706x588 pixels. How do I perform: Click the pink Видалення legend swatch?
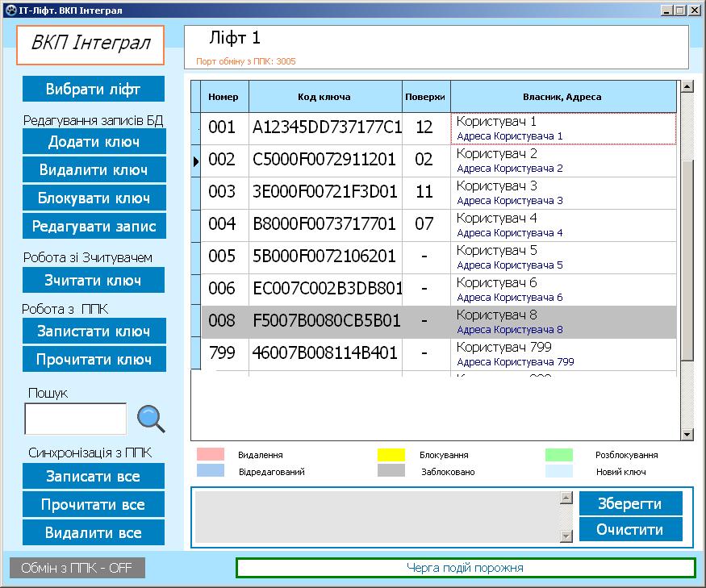coord(211,454)
